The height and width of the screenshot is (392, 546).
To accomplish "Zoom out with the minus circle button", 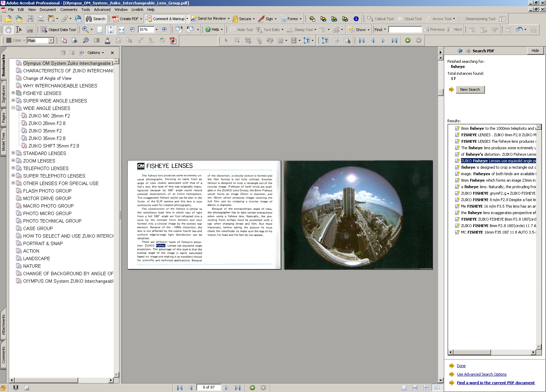I will click(132, 30).
